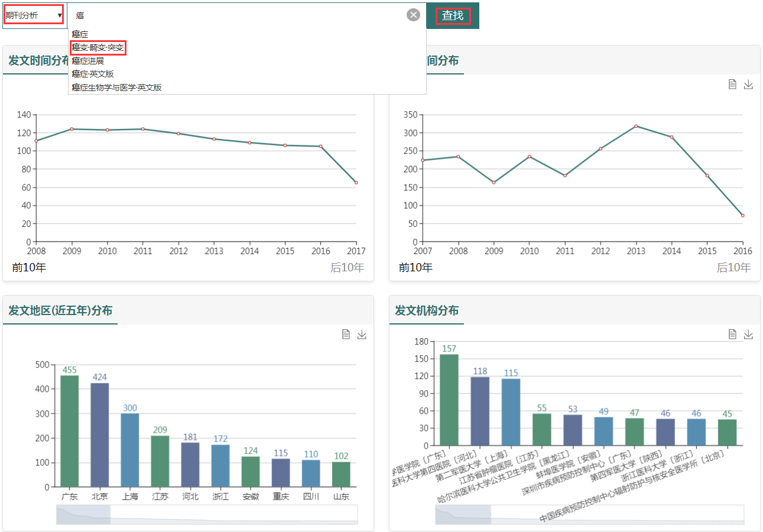Click the 广东 bar showing 455
The height and width of the screenshot is (532, 763).
point(69,431)
